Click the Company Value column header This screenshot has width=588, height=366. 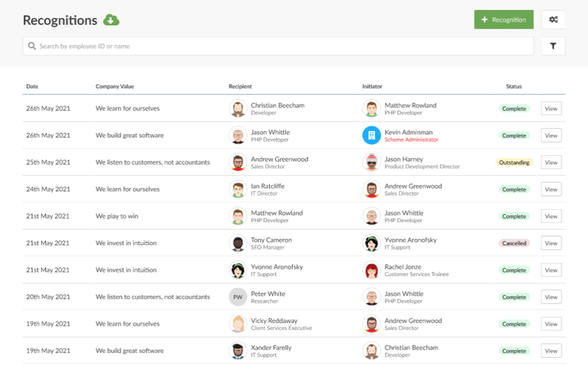[x=115, y=86]
